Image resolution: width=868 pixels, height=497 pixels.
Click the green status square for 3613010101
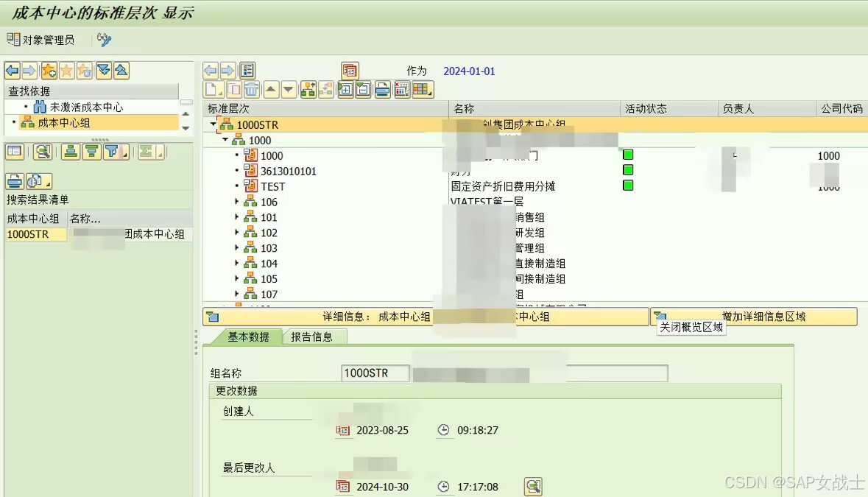tap(628, 170)
